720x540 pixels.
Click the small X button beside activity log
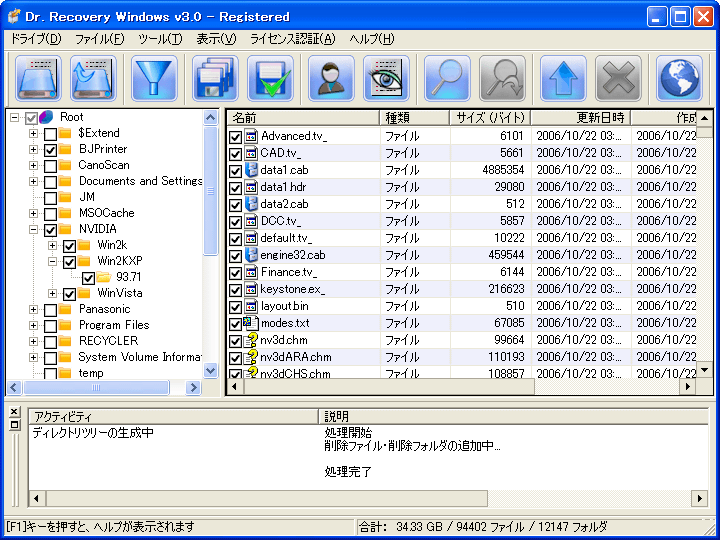[x=14, y=411]
